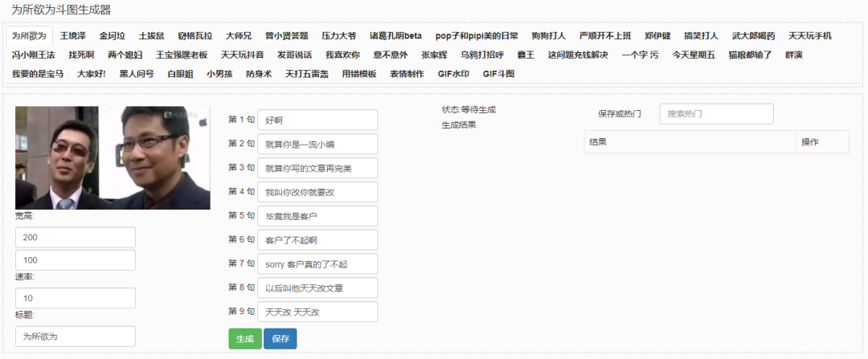Open the 土拨鼠 tab
Screen dimensions: 868x359
click(x=152, y=36)
